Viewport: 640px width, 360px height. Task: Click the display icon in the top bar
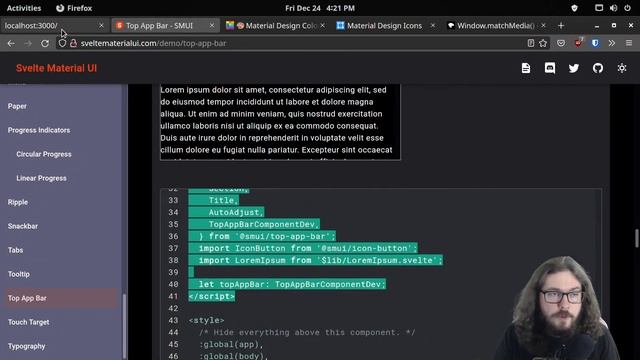point(599,8)
